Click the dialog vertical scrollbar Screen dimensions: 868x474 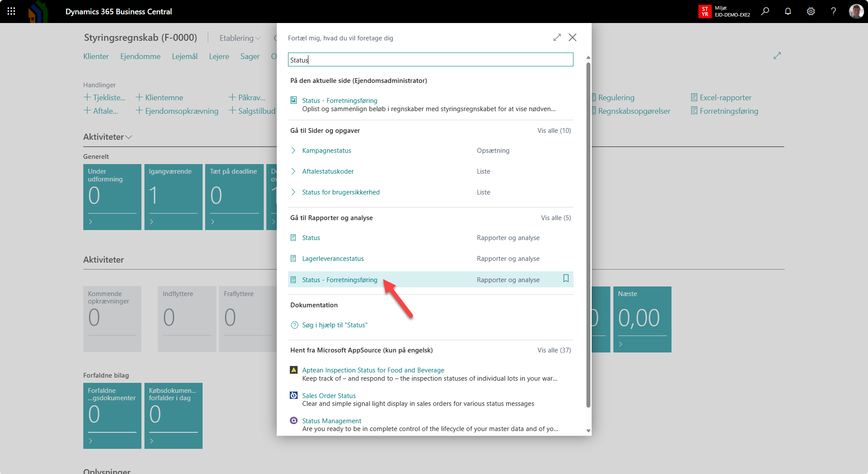tap(588, 234)
